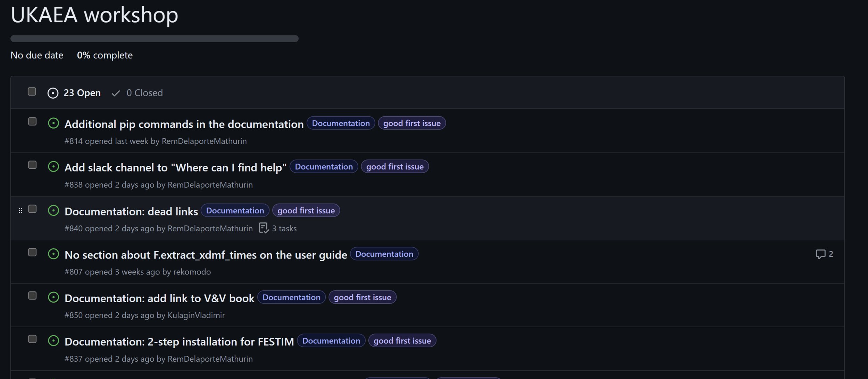Click open-issue icon beside slack channel issue
The width and height of the screenshot is (868, 379).
coord(53,167)
